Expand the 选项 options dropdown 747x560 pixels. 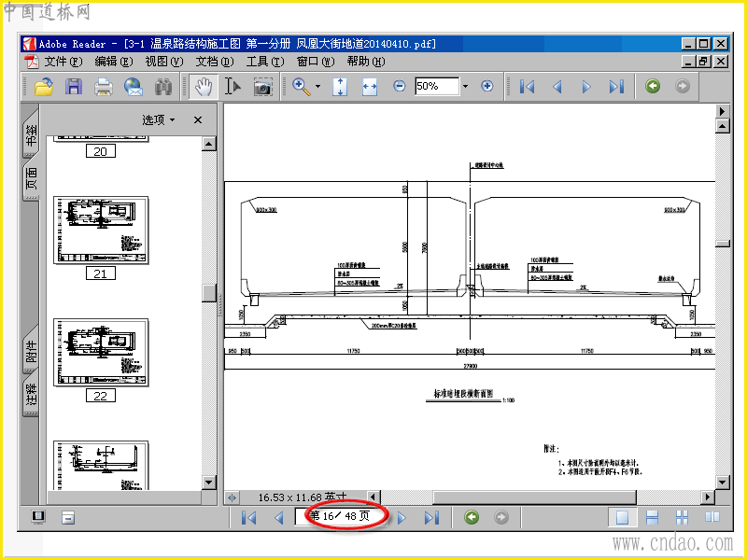click(159, 120)
